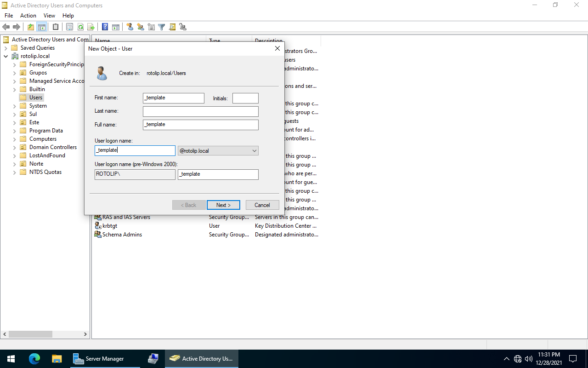Click the Find Objects magnifier icon
This screenshot has width=588, height=368.
point(172,27)
